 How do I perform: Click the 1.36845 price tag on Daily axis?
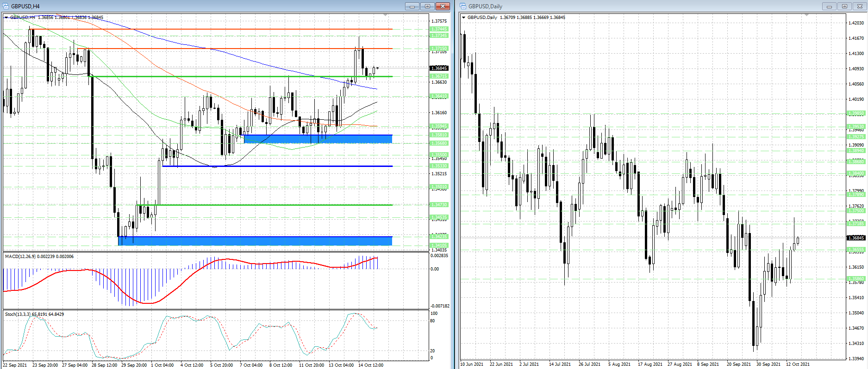856,238
